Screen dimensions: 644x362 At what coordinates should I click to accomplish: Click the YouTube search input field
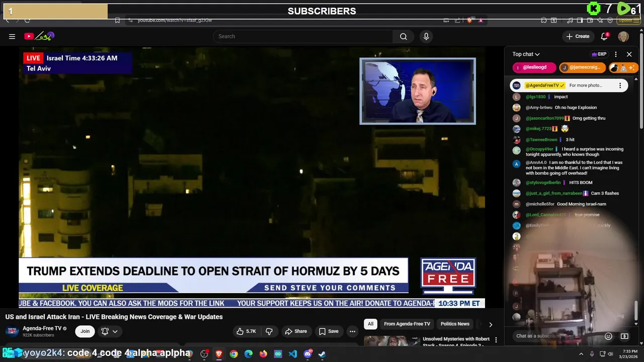[x=303, y=36]
